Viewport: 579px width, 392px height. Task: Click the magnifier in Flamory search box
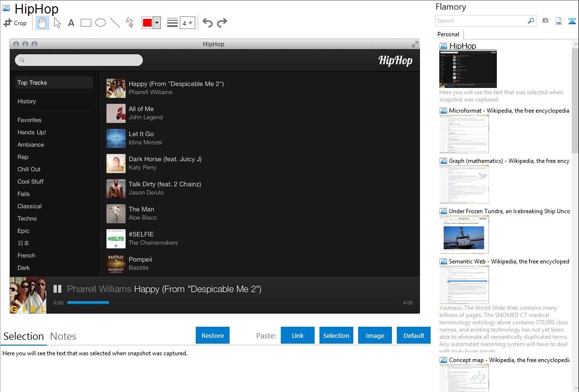point(531,21)
